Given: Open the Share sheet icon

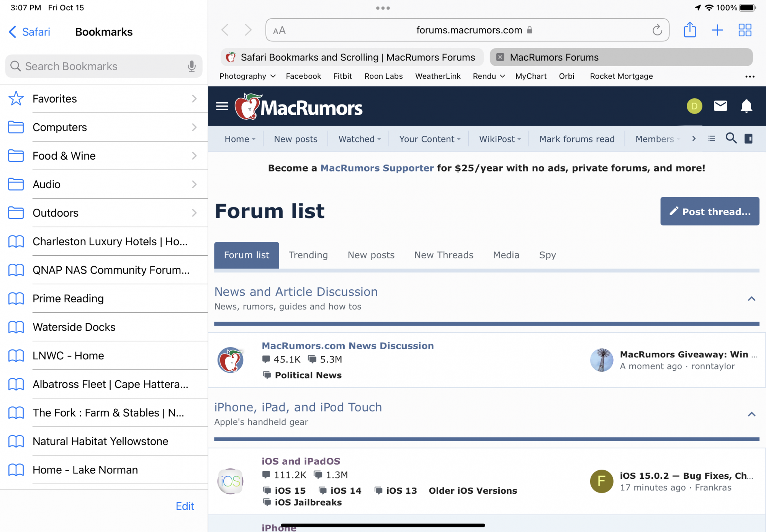Looking at the screenshot, I should point(690,29).
